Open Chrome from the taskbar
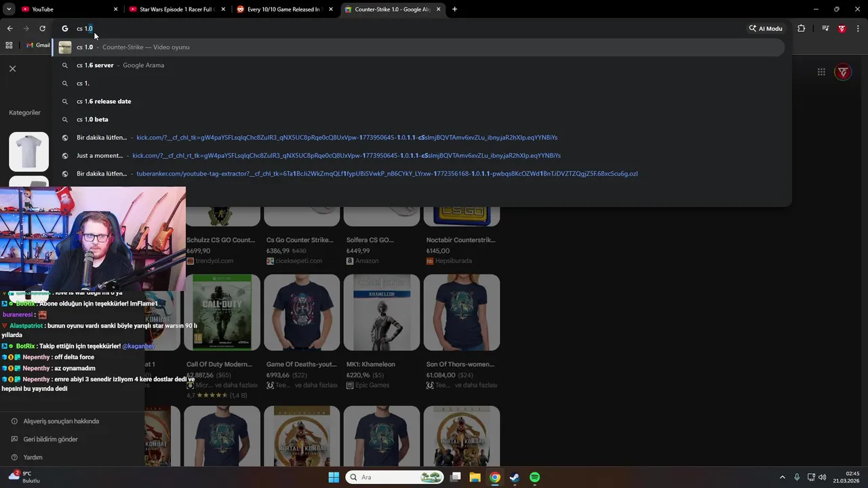The height and width of the screenshot is (488, 868). (x=495, y=477)
